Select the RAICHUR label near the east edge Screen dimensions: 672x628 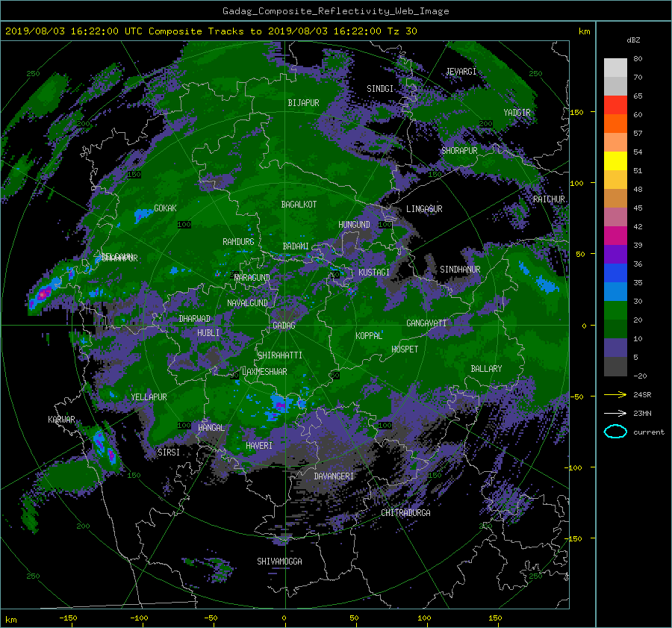click(x=549, y=199)
